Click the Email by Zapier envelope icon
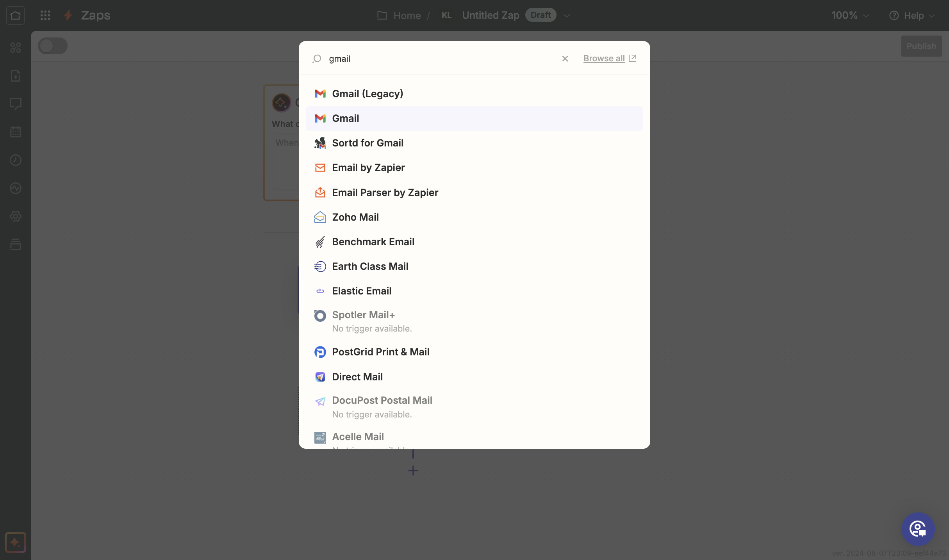 coord(320,168)
